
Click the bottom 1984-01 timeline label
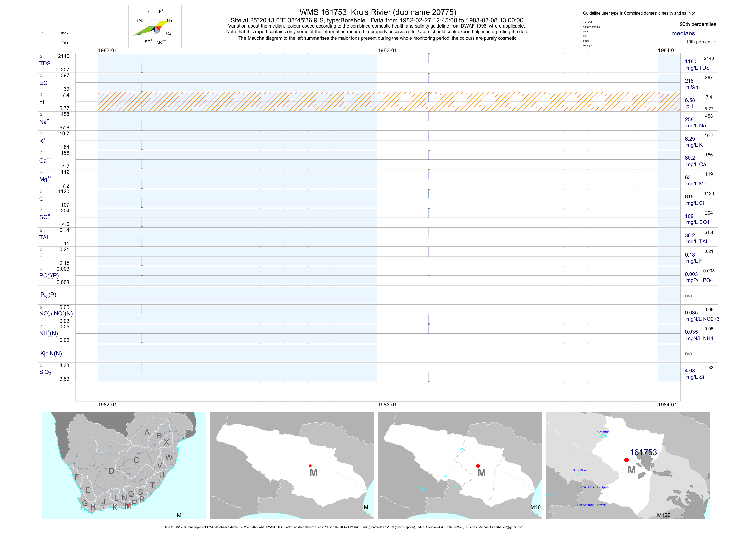click(667, 405)
